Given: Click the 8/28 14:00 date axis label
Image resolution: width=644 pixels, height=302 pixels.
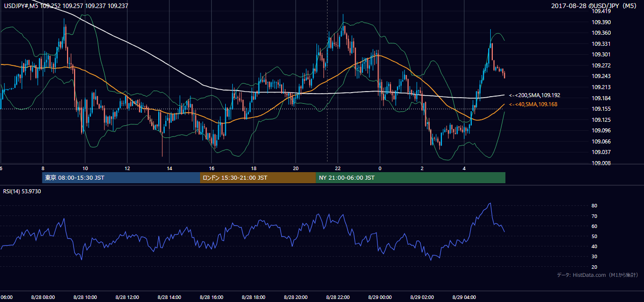Looking at the screenshot, I should pos(169,297).
